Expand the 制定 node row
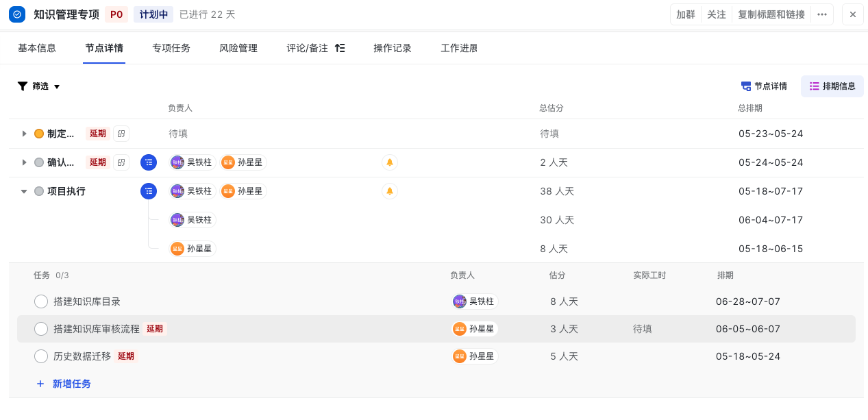The height and width of the screenshot is (420, 868). [x=24, y=134]
